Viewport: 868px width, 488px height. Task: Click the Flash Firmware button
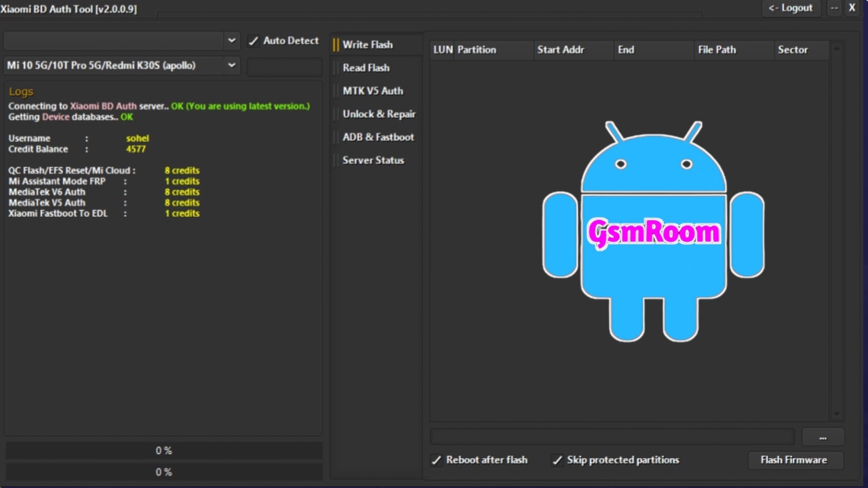tap(793, 460)
